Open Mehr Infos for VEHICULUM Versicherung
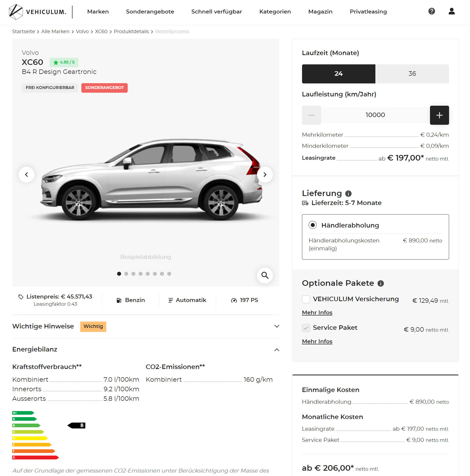Viewport: 470px width, 476px height. click(317, 313)
